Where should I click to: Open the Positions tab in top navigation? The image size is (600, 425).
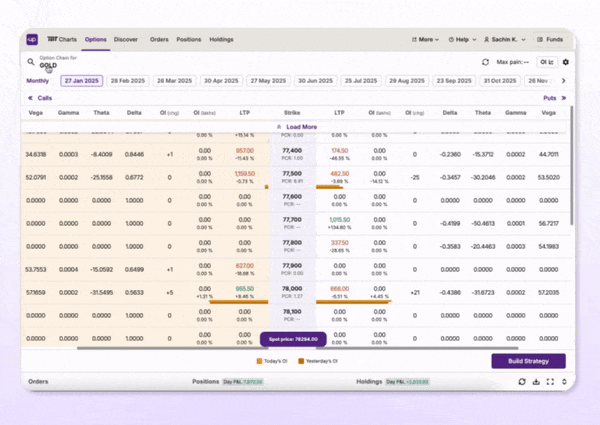click(x=188, y=40)
